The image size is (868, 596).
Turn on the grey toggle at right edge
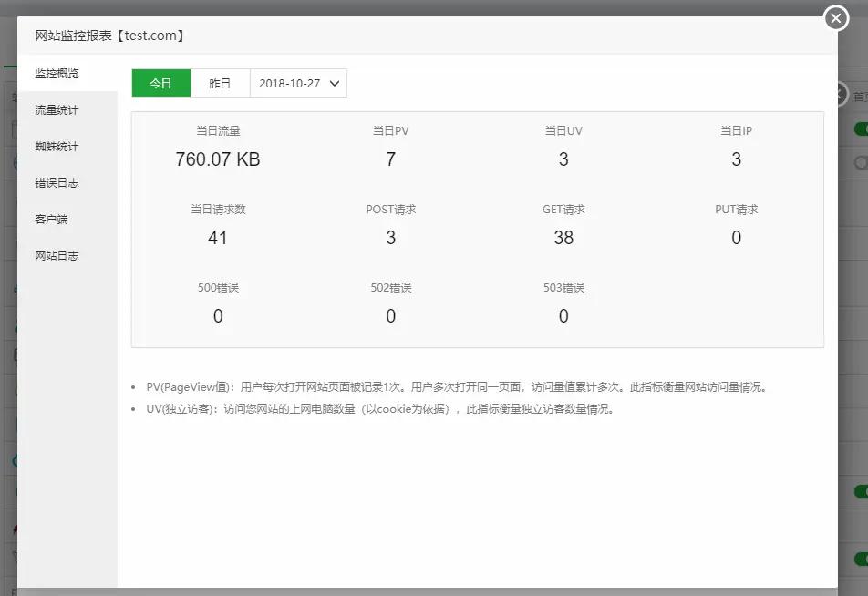click(861, 162)
